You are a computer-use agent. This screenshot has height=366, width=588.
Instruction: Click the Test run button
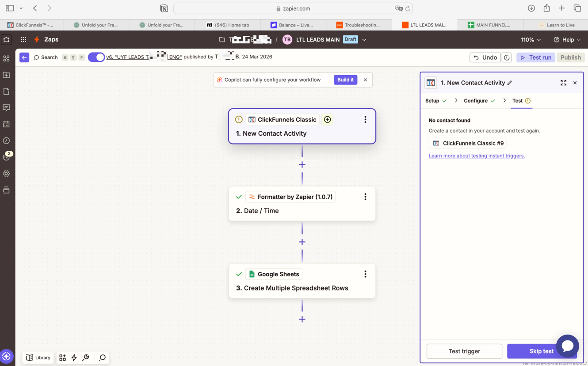pos(535,57)
